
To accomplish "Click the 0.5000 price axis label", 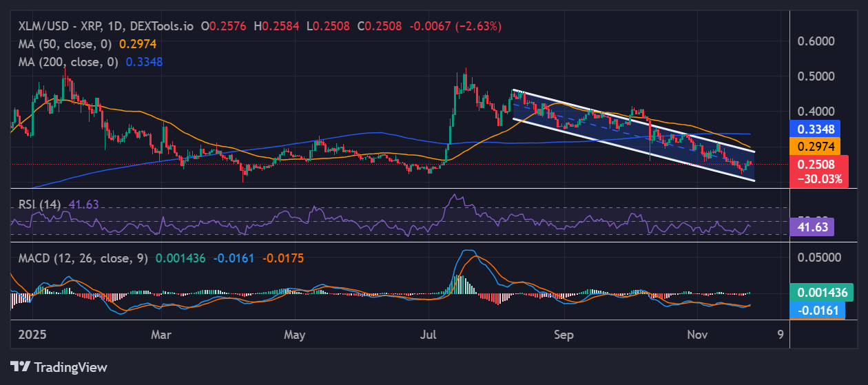I will point(816,76).
